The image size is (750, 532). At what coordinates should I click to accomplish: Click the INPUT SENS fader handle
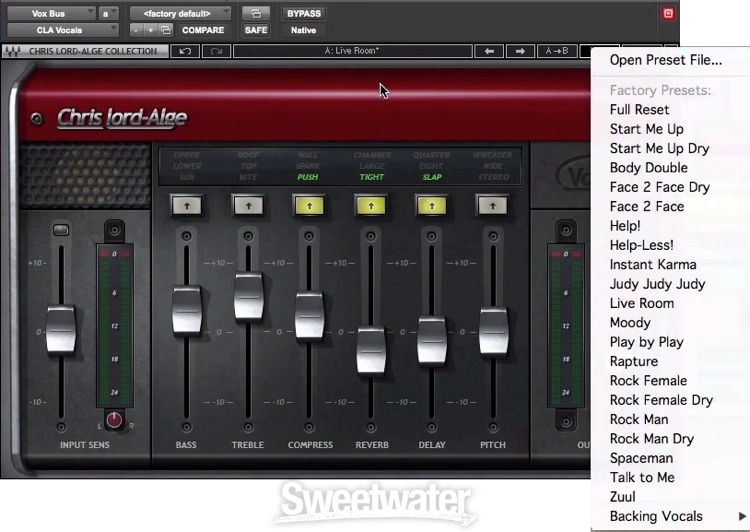click(61, 330)
